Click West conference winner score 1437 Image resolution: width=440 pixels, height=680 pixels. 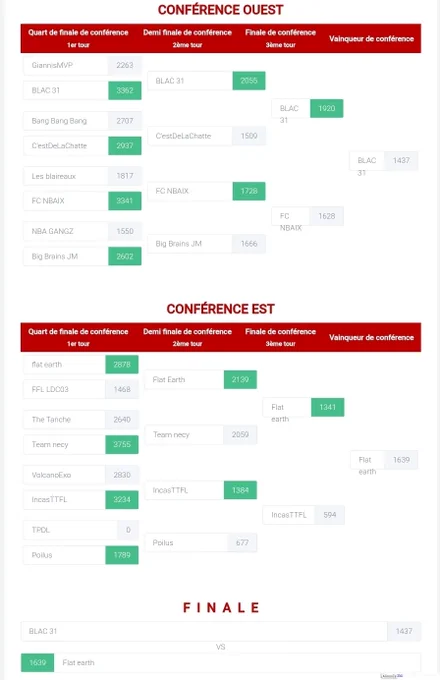tap(401, 160)
